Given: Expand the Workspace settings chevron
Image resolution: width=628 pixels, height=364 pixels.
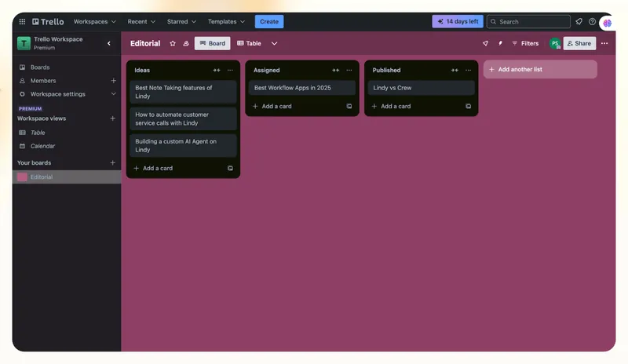Looking at the screenshot, I should point(113,93).
